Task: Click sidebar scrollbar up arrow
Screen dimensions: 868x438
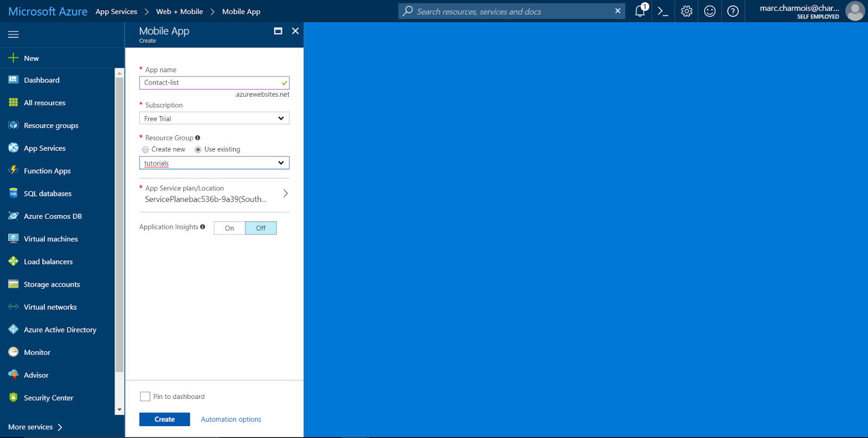Action: tap(119, 73)
